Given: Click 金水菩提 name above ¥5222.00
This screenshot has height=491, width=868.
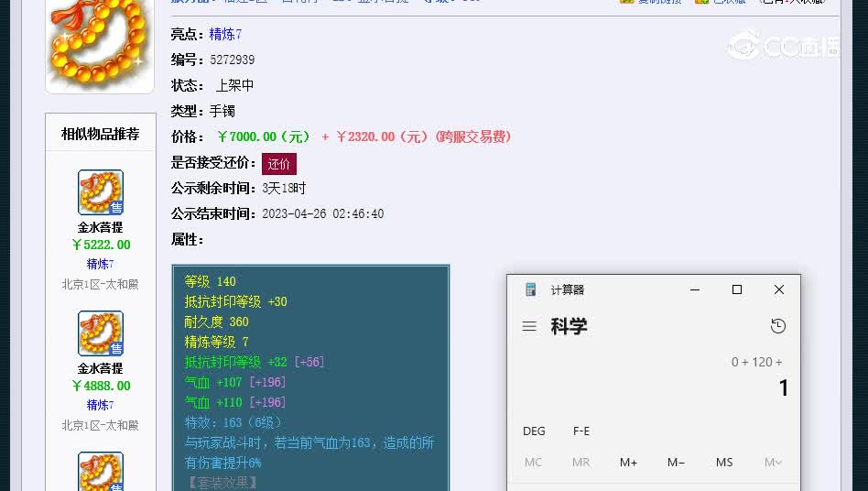Looking at the screenshot, I should [100, 227].
